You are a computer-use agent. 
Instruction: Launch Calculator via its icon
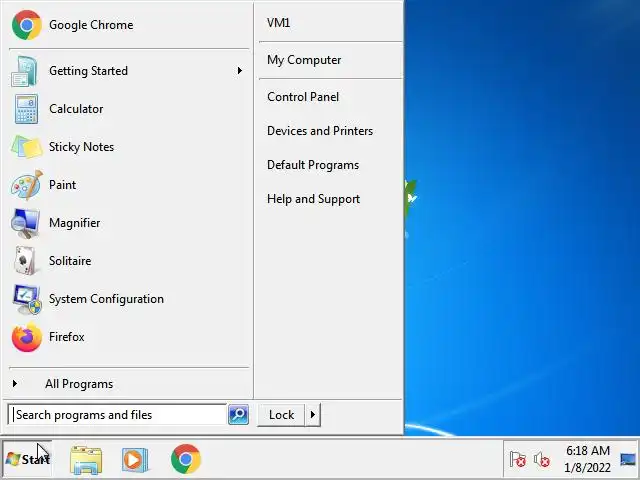(x=27, y=109)
